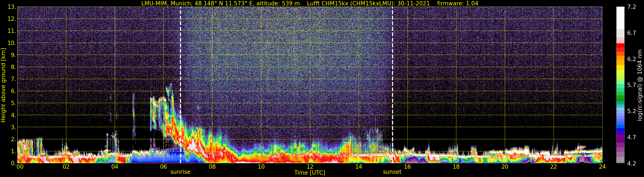Click the 02 time axis tick label
This screenshot has height=177, width=644.
(x=66, y=167)
